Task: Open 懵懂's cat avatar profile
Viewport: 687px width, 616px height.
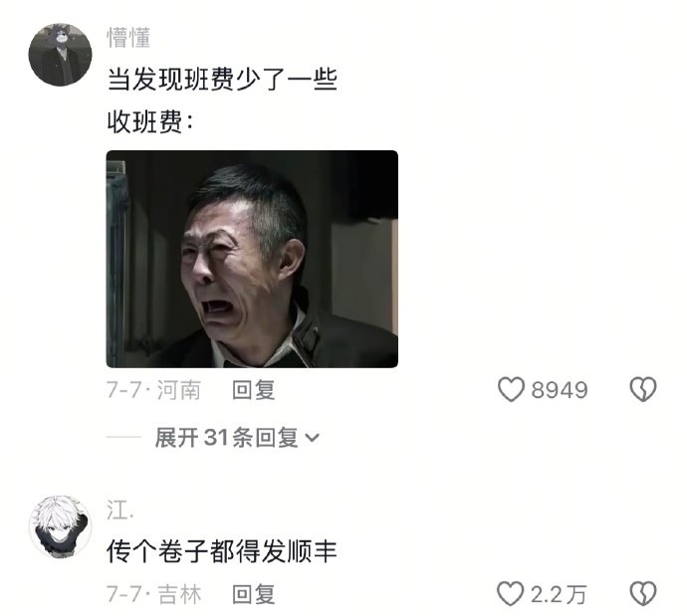Action: [x=60, y=55]
